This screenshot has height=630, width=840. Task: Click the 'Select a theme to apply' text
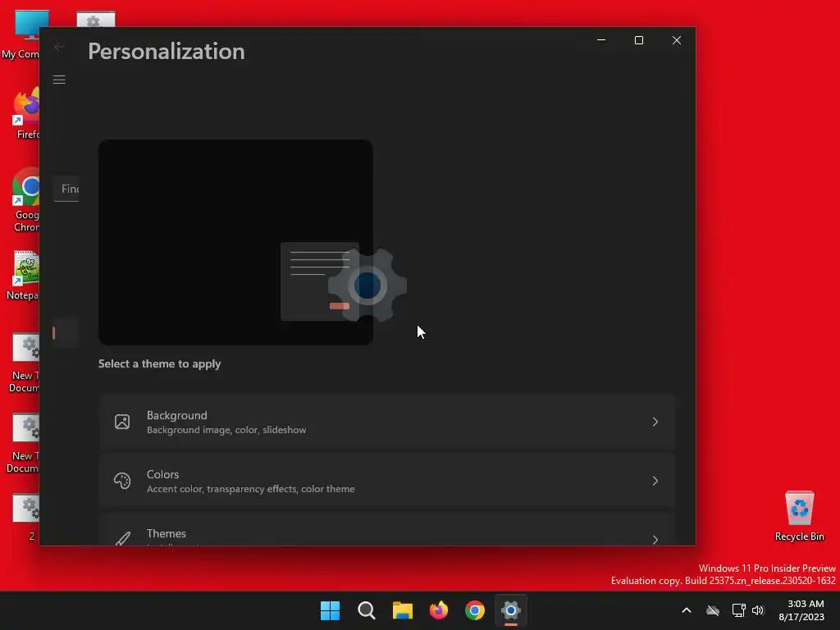click(160, 363)
